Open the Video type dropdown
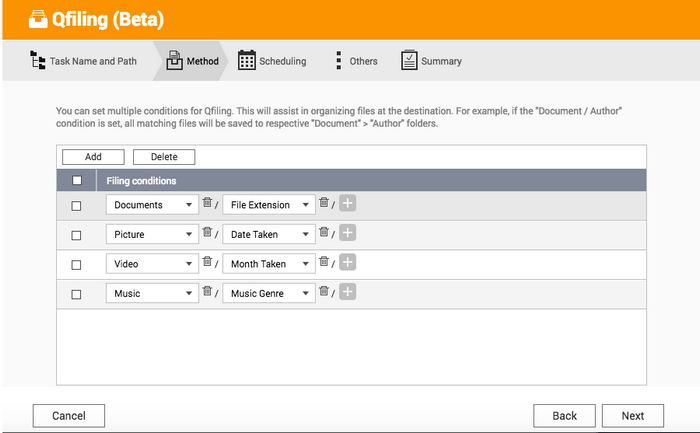 point(152,264)
